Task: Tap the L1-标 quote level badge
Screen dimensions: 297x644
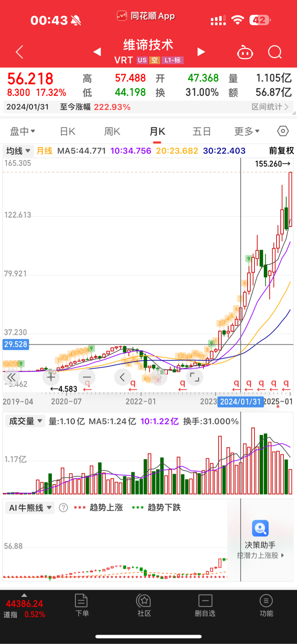Action: pos(172,60)
